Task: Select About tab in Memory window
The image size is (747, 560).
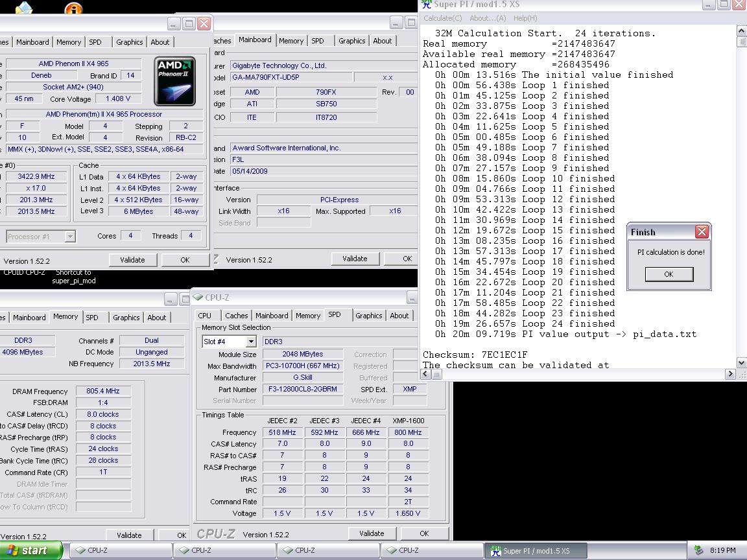Action: [157, 318]
